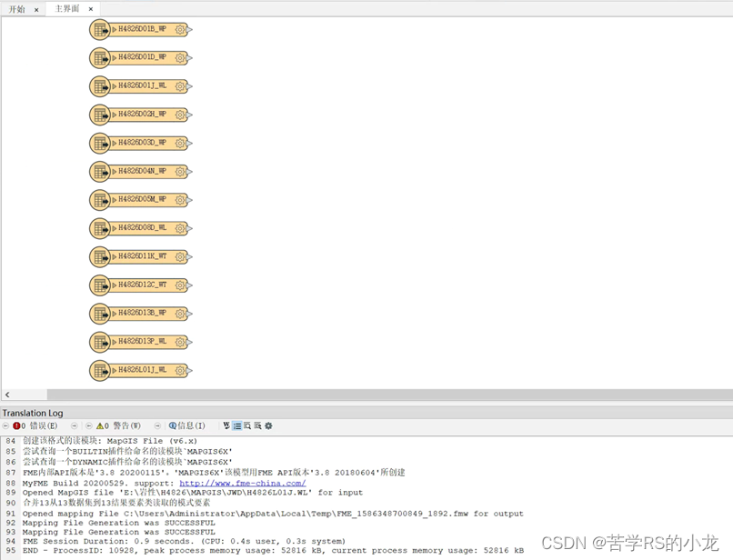Expand the H4826D05M_WP node triangle

click(113, 200)
